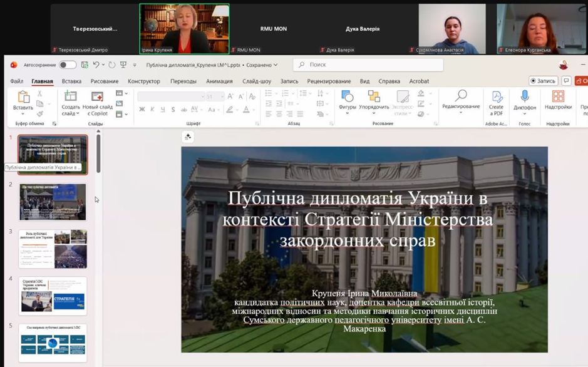Open the font size combo box
This screenshot has width=588, height=367.
[x=215, y=96]
